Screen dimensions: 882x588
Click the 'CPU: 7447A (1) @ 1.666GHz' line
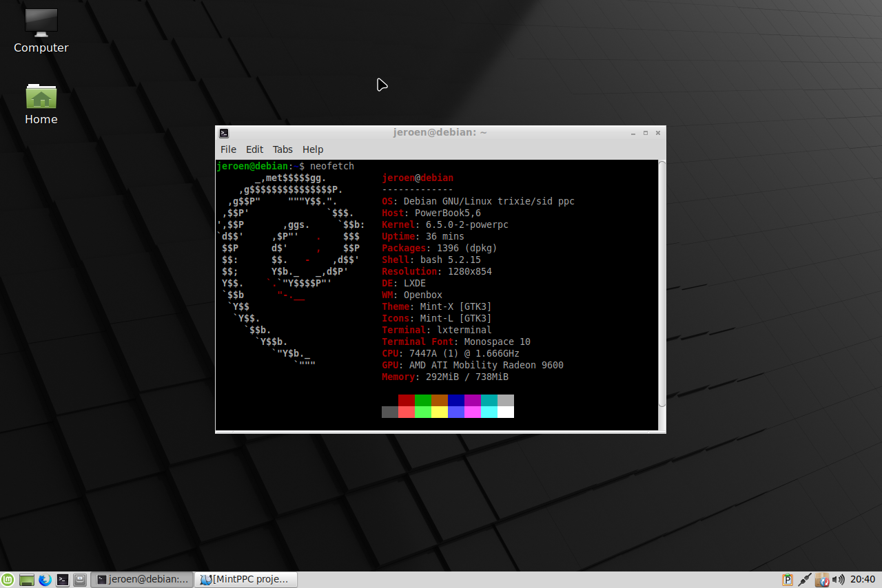pyautogui.click(x=451, y=353)
